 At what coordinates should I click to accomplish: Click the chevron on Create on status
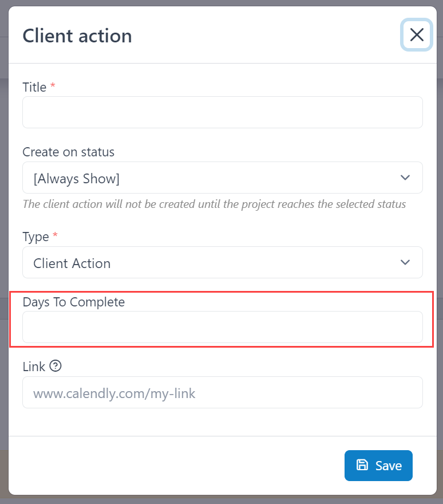(405, 178)
